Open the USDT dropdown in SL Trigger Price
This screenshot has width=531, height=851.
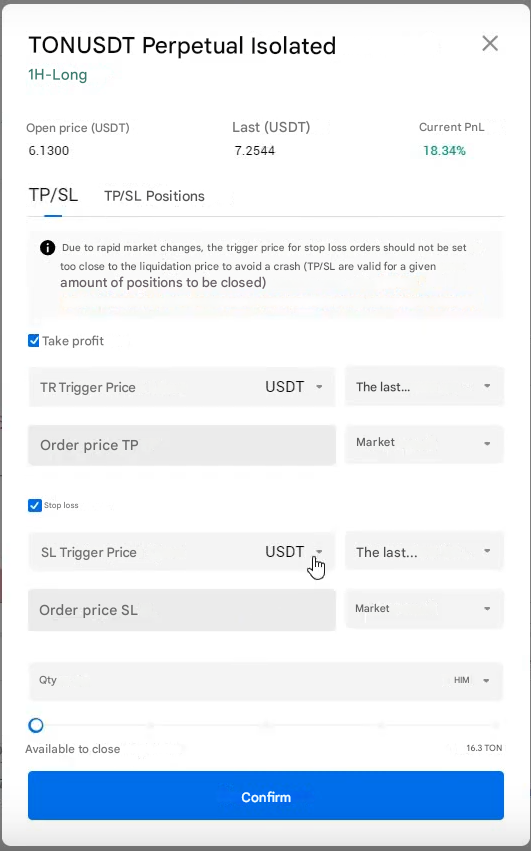pyautogui.click(x=294, y=552)
